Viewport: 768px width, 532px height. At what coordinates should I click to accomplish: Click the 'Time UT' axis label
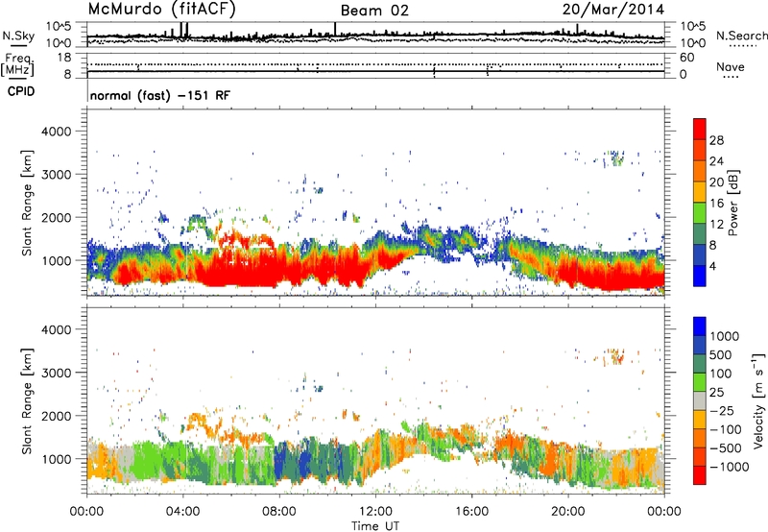pyautogui.click(x=375, y=526)
